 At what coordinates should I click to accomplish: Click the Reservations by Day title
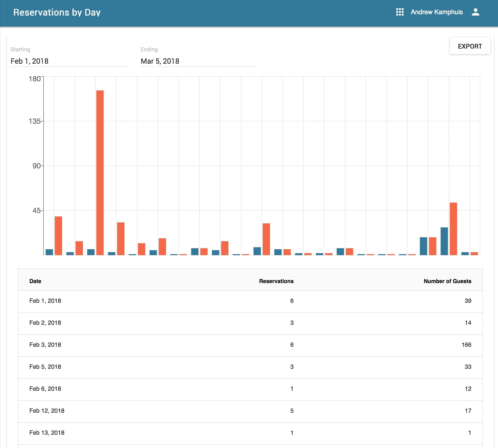point(57,12)
